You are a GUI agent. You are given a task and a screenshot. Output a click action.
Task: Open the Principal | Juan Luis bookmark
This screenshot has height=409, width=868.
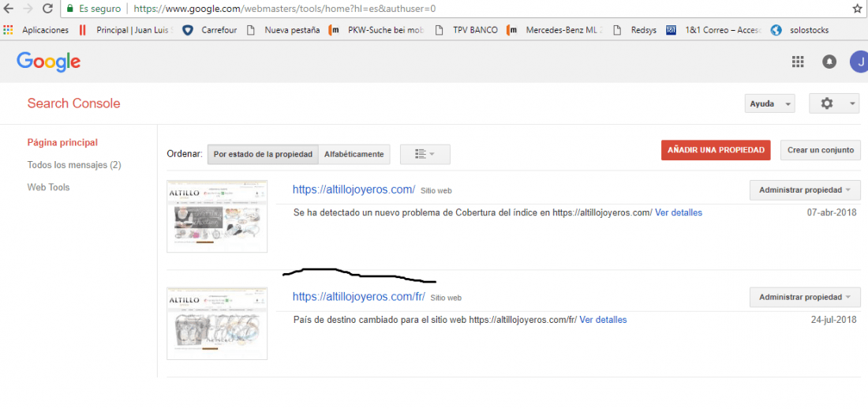coord(126,30)
